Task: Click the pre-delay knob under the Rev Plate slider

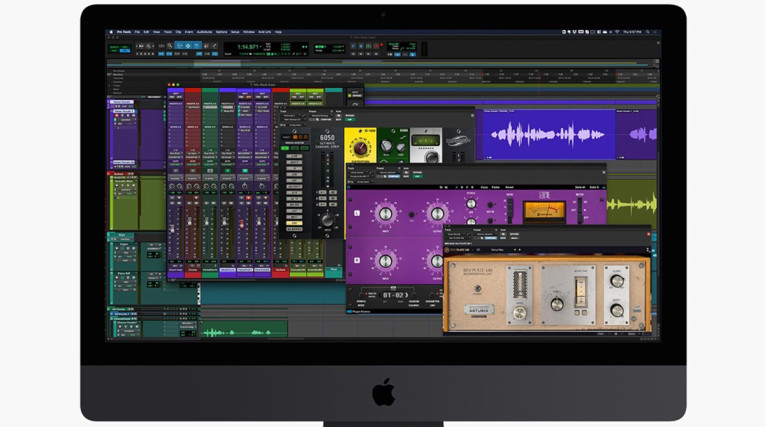Action: 520,313
